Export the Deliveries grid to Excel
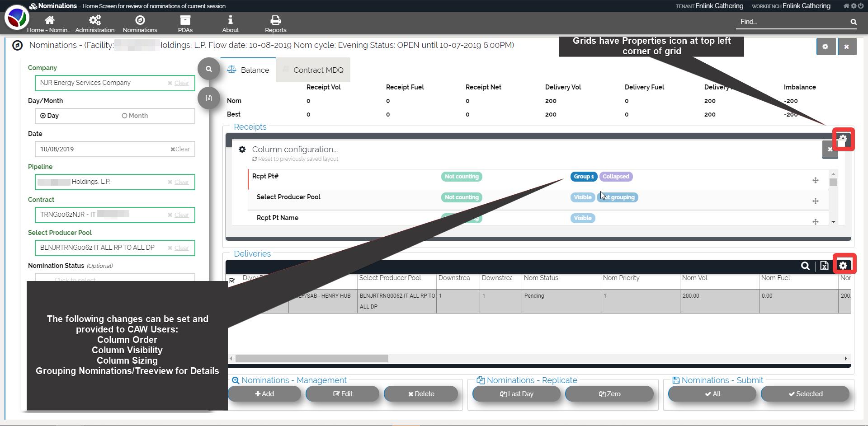Image resolution: width=868 pixels, height=426 pixels. (x=824, y=266)
